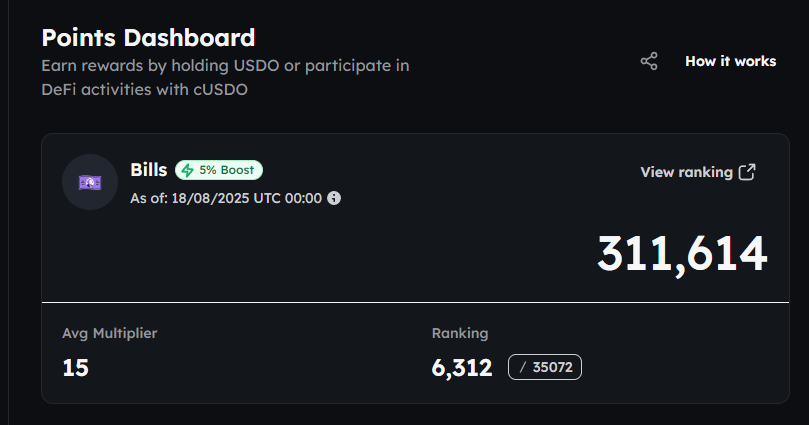This screenshot has width=809, height=425.
Task: Click the info icon beside the date
Action: click(x=334, y=198)
